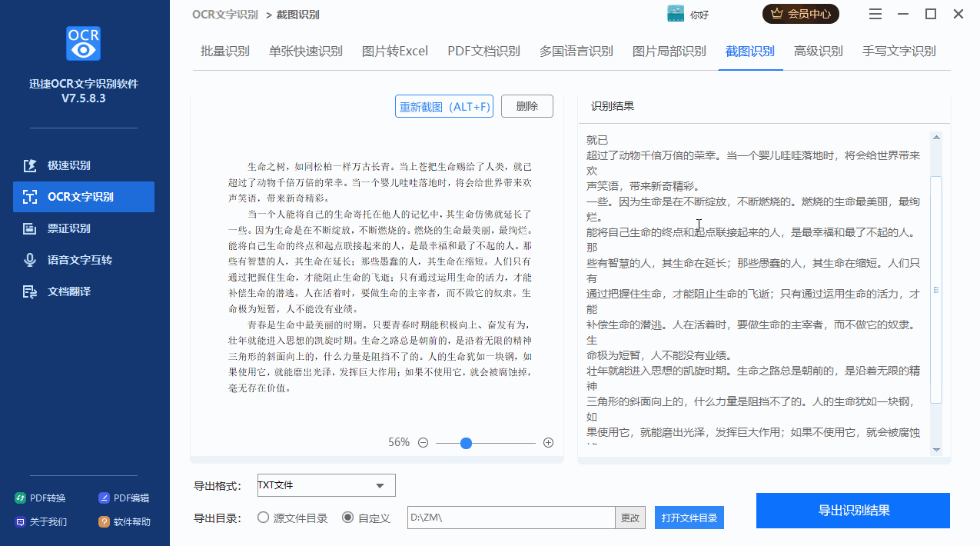
Task: Click the OCR eye logo icon
Action: click(83, 44)
